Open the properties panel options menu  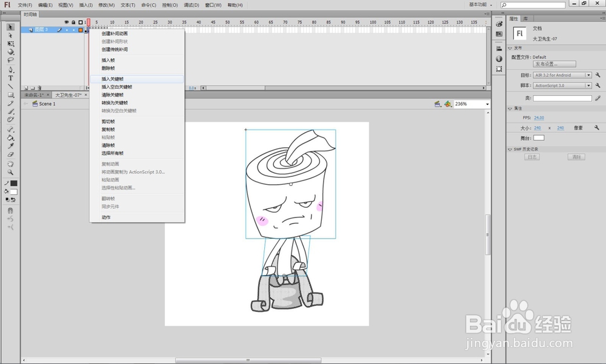tap(602, 19)
